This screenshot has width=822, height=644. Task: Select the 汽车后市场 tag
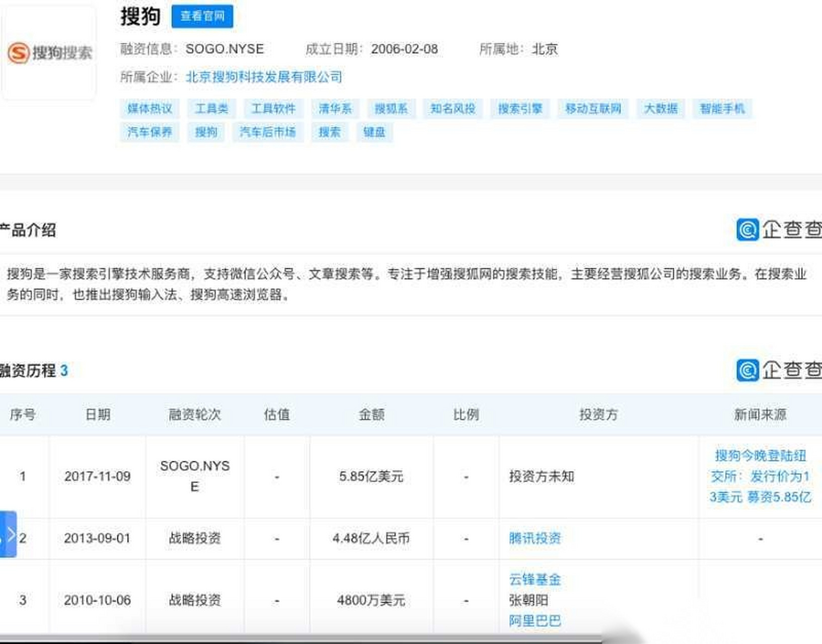[268, 132]
